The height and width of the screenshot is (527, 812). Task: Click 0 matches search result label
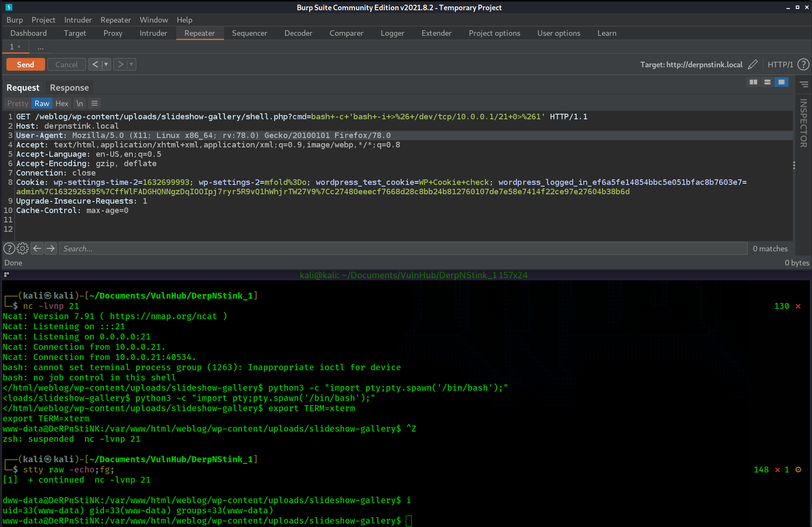[770, 248]
